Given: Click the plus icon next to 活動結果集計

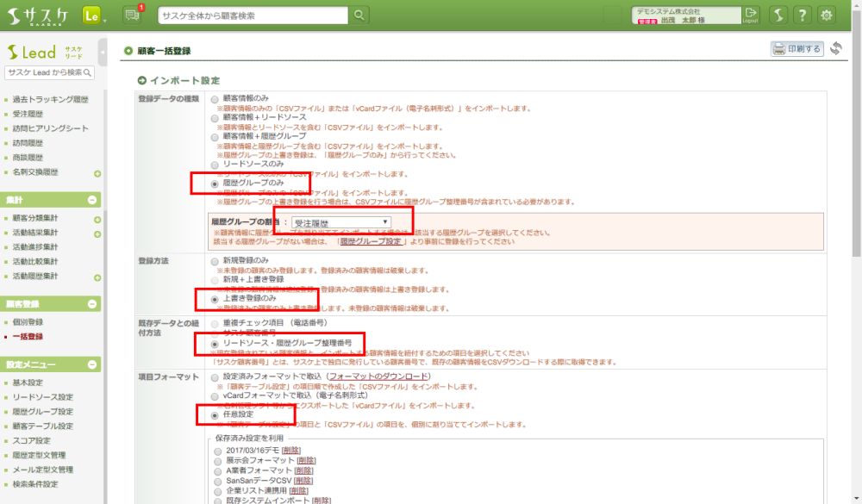Looking at the screenshot, I should (x=97, y=234).
